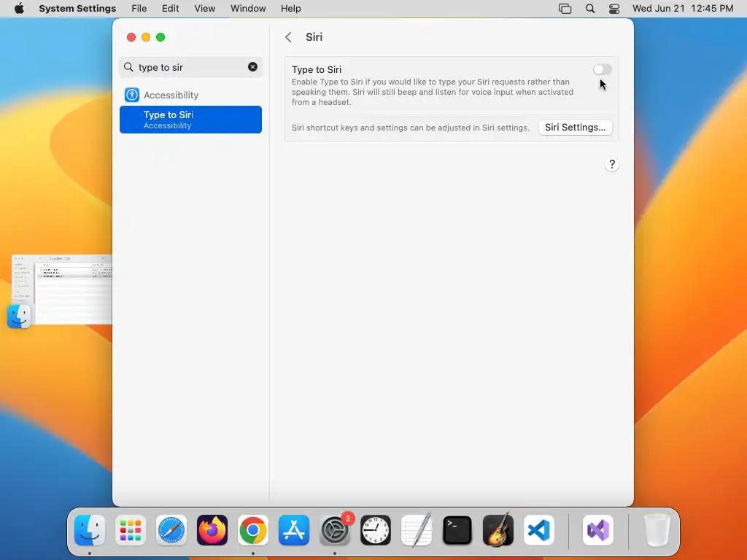The width and height of the screenshot is (747, 560).
Task: Click the magnifier icon in the search field
Action: [128, 66]
